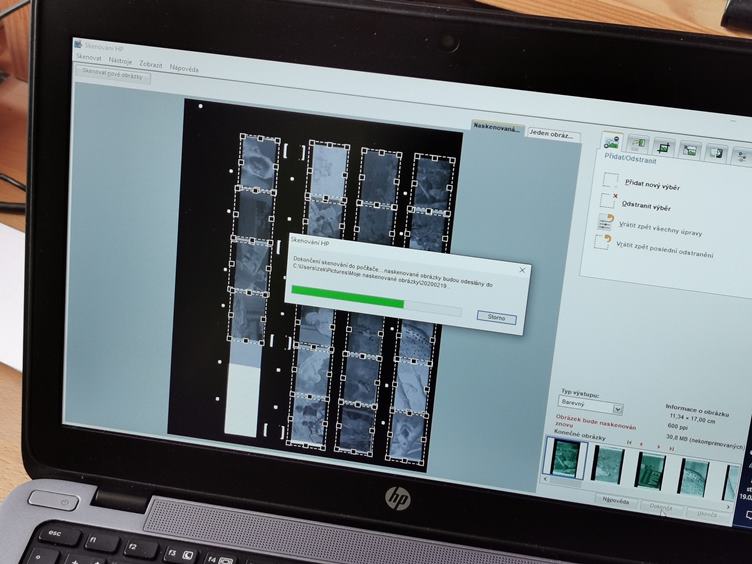Screen dimensions: 752x564
Task: Click the Odstranit výběr icon
Action: [x=608, y=200]
